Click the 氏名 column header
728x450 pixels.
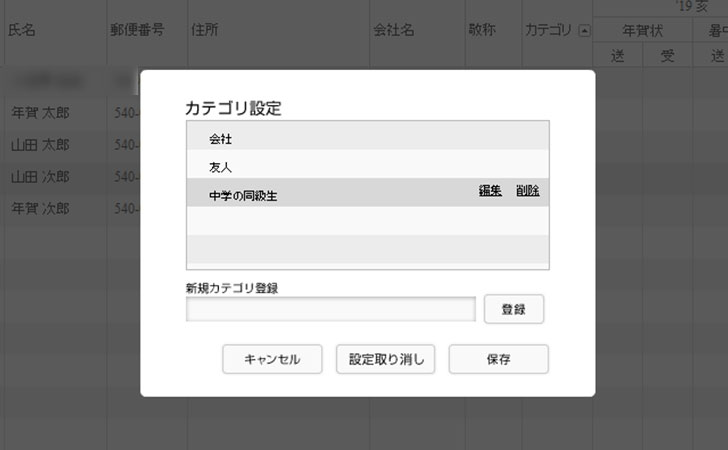(x=22, y=30)
